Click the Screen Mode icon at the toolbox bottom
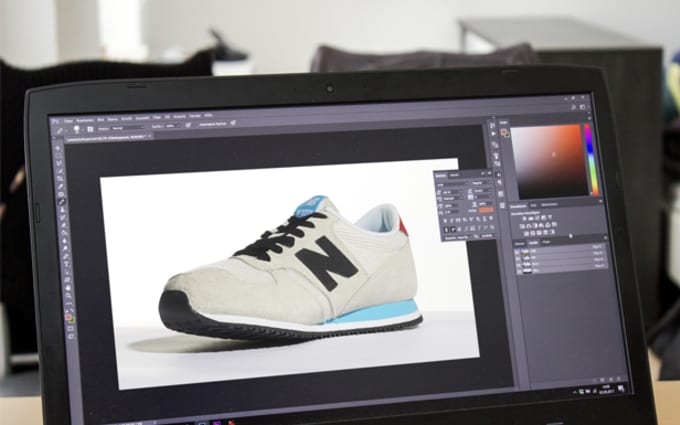Image resolution: width=680 pixels, height=425 pixels. click(x=71, y=336)
